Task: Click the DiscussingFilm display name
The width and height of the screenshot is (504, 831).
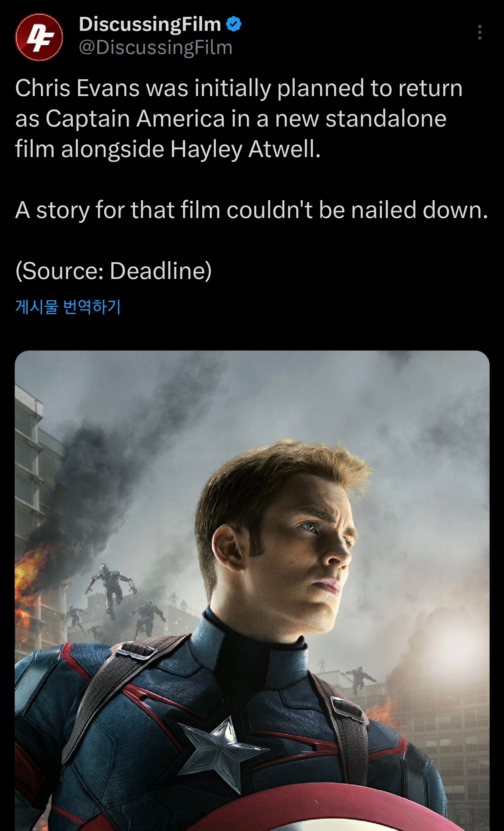Action: [150, 24]
